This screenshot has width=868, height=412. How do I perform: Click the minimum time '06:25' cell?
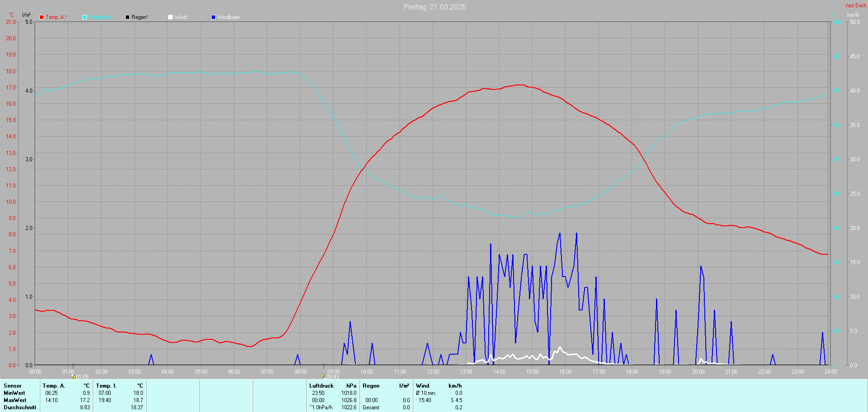(52, 393)
